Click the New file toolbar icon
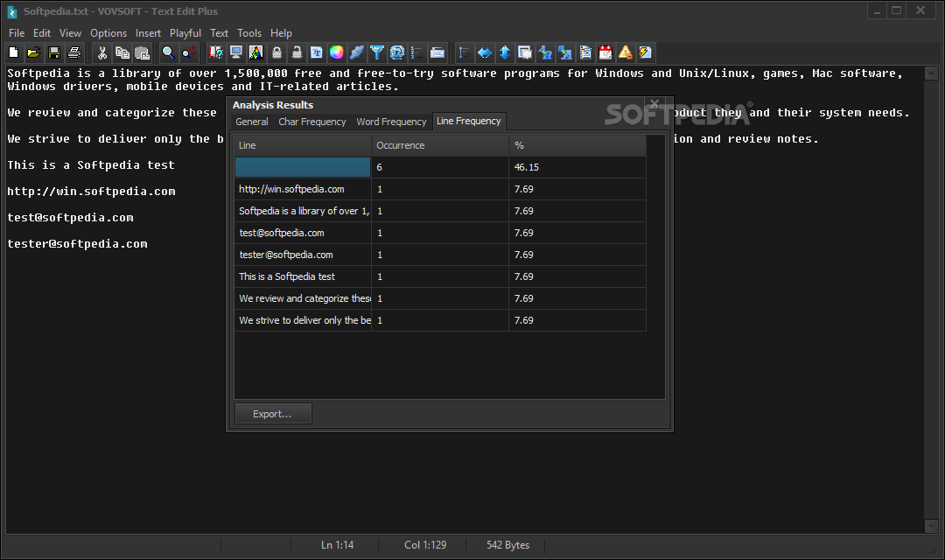This screenshot has width=945, height=560. (x=13, y=53)
